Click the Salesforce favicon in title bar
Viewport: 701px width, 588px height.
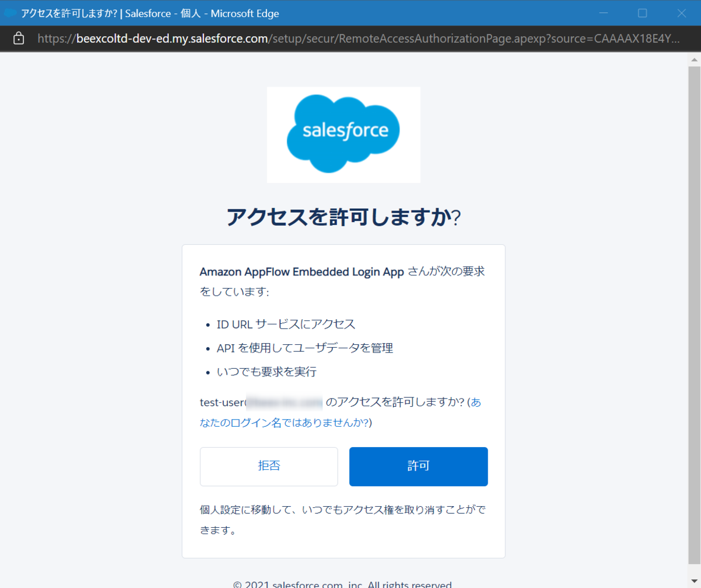tap(10, 13)
